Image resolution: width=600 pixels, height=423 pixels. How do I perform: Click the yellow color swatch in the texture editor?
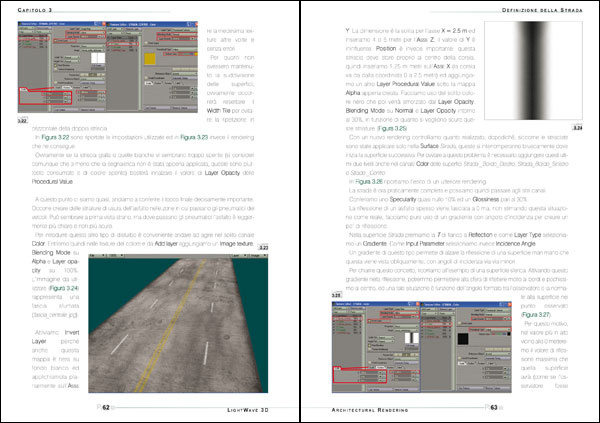150,59
